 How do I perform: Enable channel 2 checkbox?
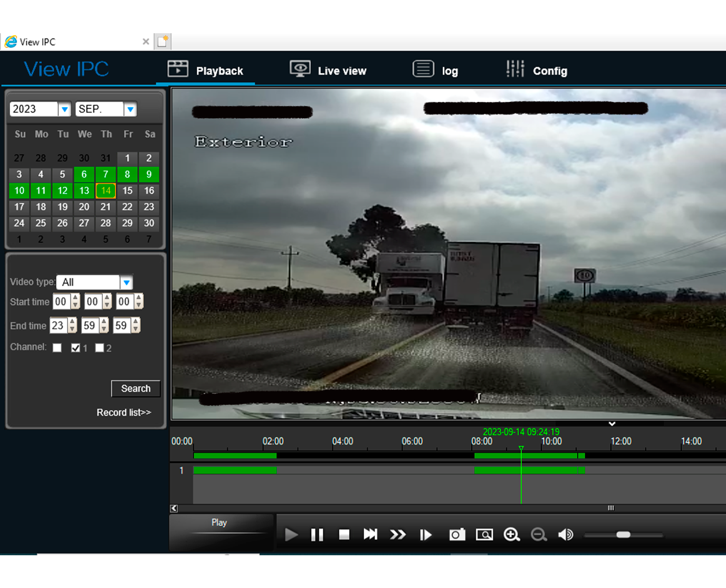click(x=100, y=348)
